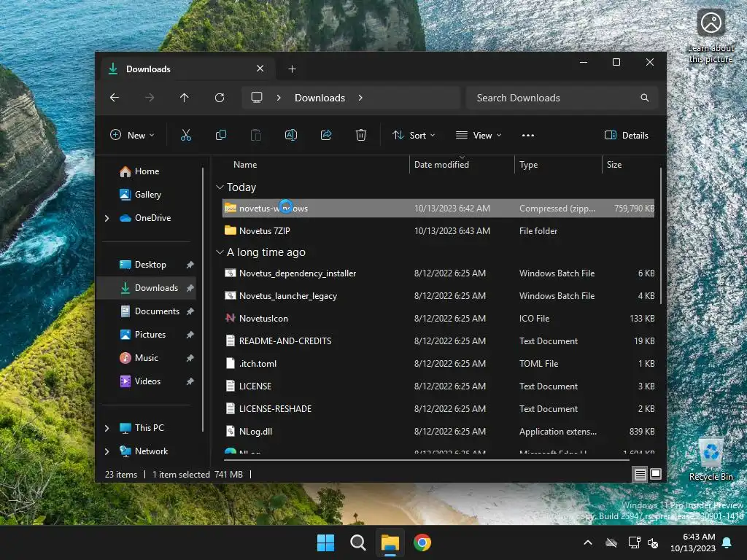Click the Copy icon in toolbar

coord(220,135)
